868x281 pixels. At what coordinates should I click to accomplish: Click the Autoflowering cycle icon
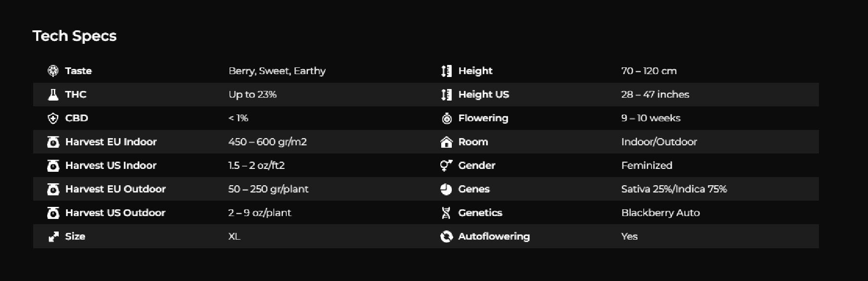[447, 236]
